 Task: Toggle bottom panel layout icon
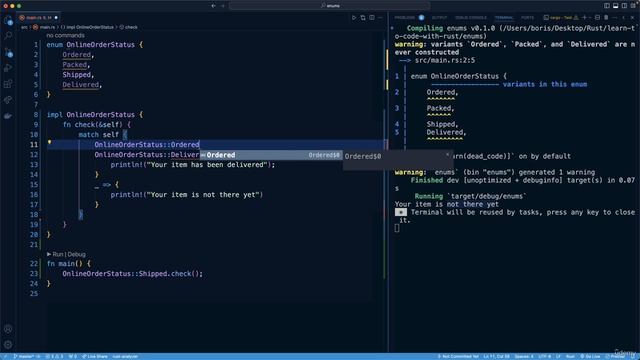click(x=616, y=6)
